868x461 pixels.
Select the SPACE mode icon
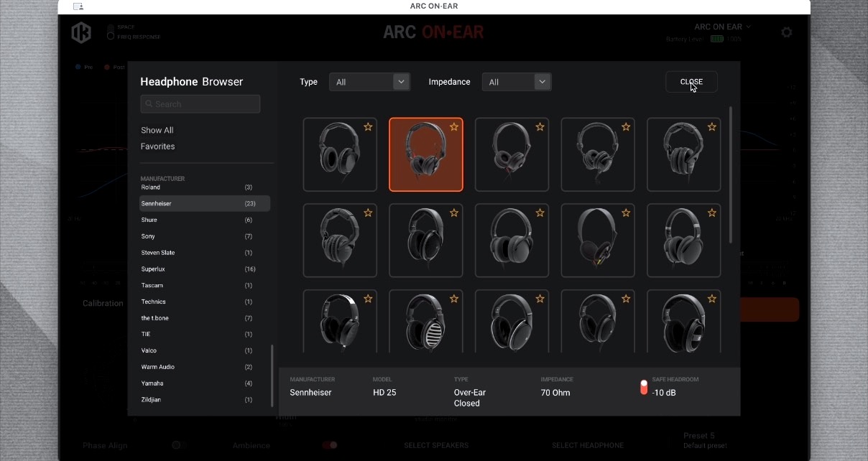[109, 26]
